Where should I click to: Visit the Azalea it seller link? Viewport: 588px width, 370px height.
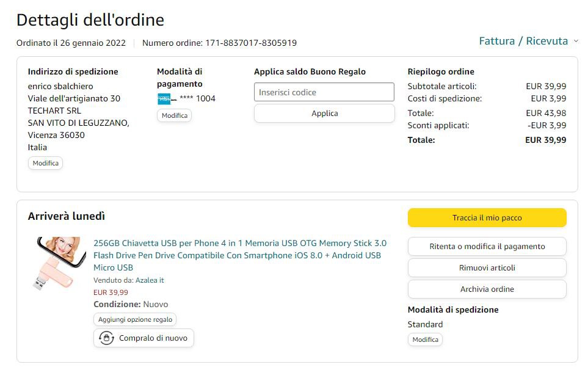(x=150, y=280)
